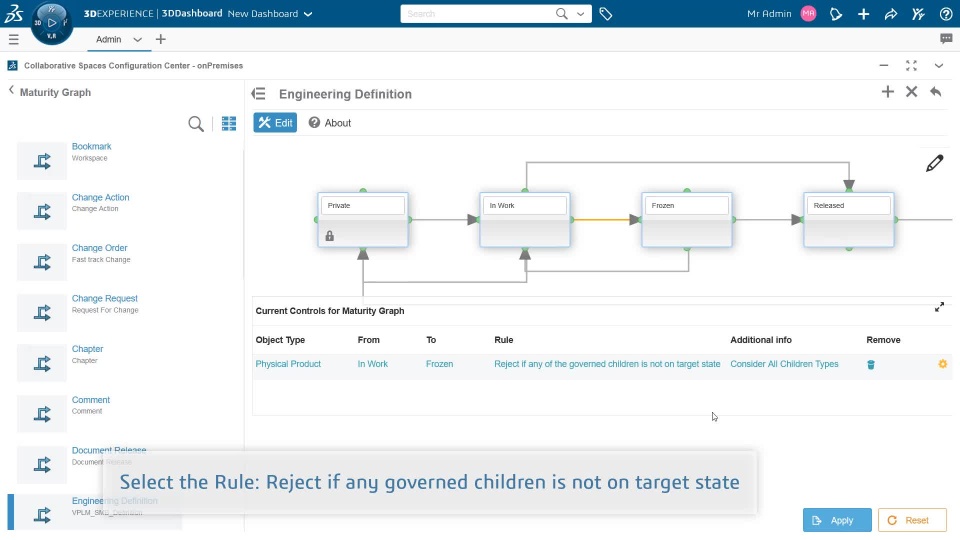The image size is (960, 540).
Task: Click the back arrow icon at top right
Action: [936, 92]
